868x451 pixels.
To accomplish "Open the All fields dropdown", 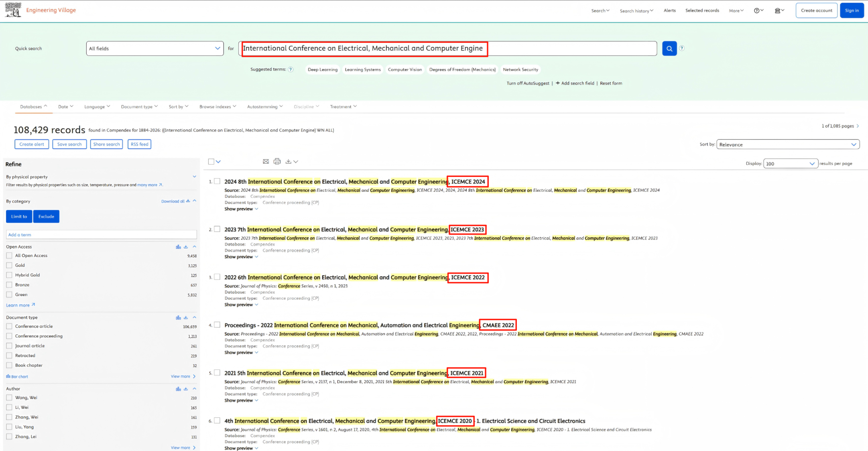I will 155,49.
